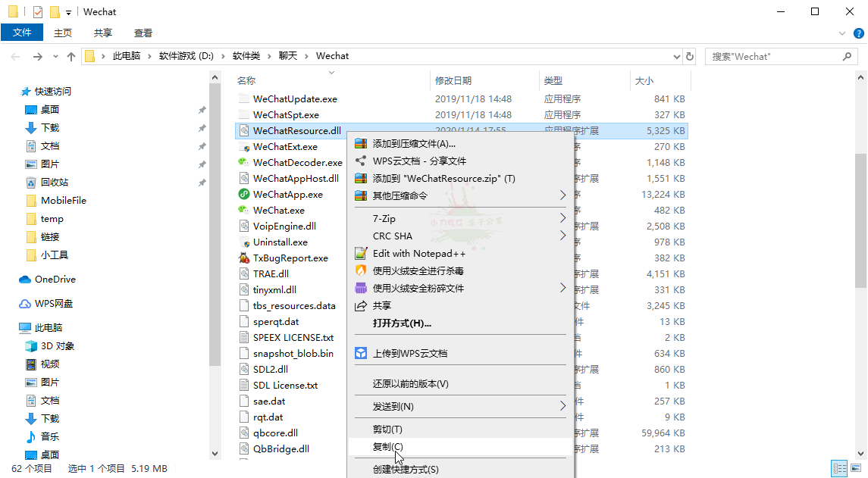
Task: Click the back navigation arrow
Action: tap(15, 55)
